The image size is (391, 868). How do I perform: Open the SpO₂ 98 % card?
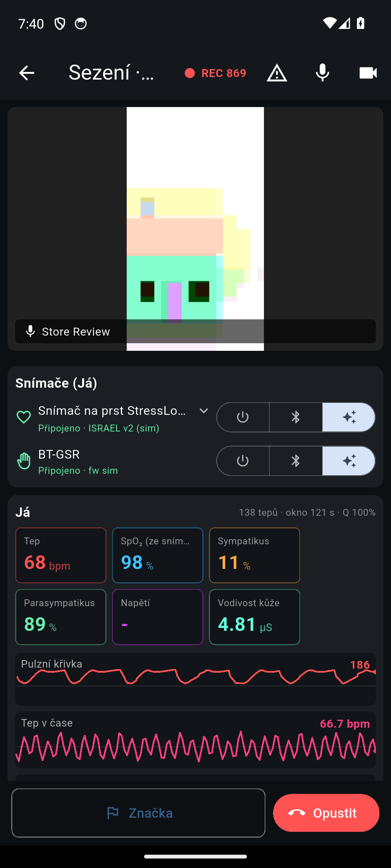158,555
